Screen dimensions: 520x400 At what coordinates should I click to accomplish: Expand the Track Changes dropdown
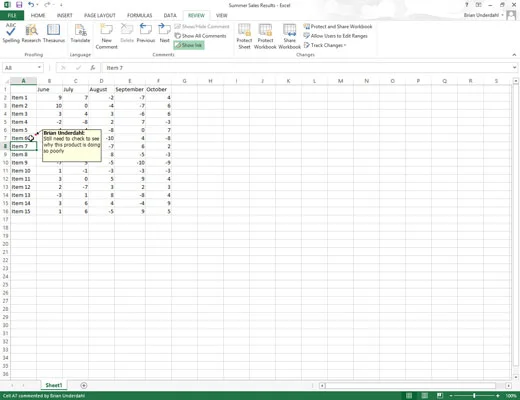click(x=325, y=45)
